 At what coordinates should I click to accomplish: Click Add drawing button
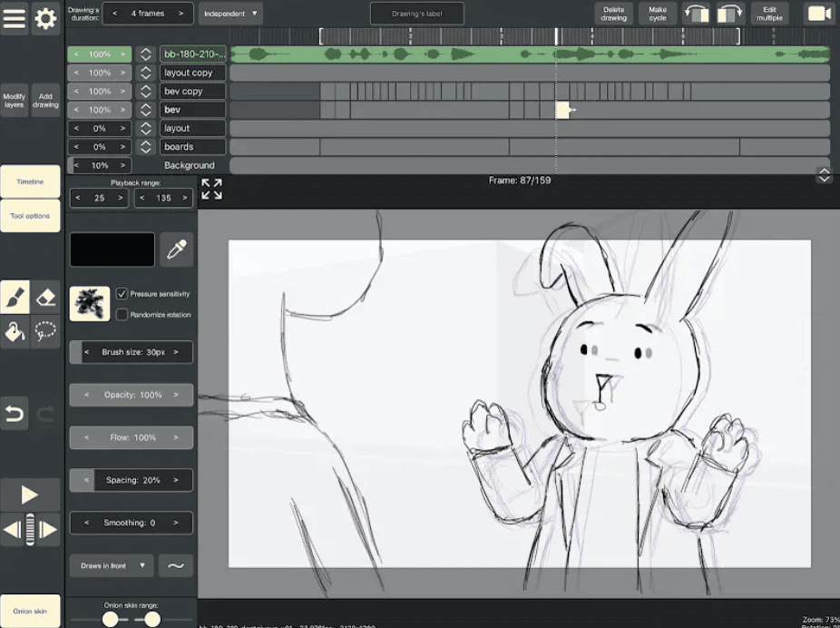[x=45, y=101]
